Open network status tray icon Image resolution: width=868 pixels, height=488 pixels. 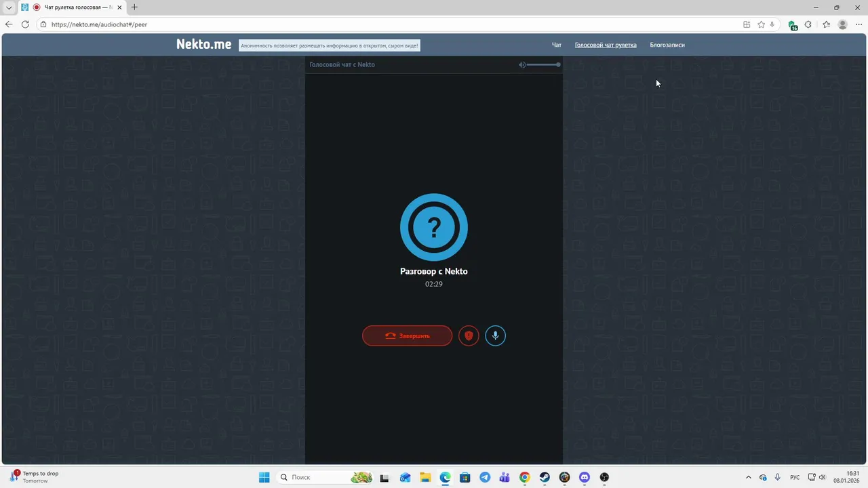[812, 477]
